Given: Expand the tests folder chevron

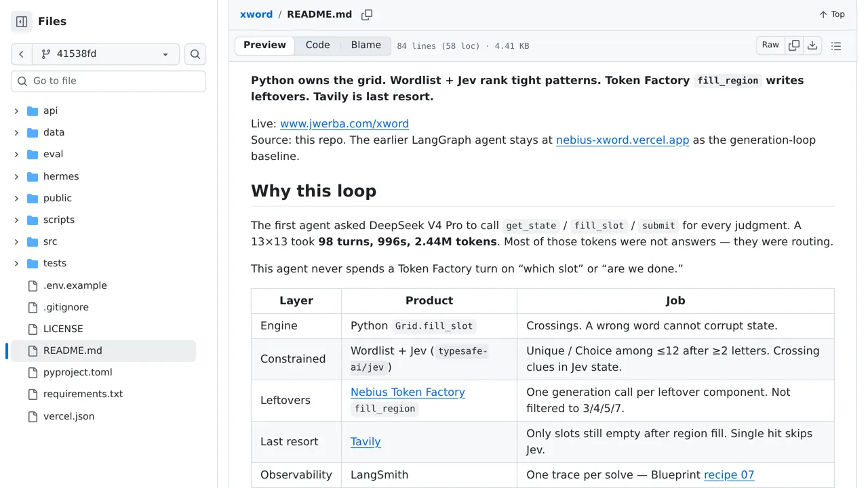Looking at the screenshot, I should [16, 263].
